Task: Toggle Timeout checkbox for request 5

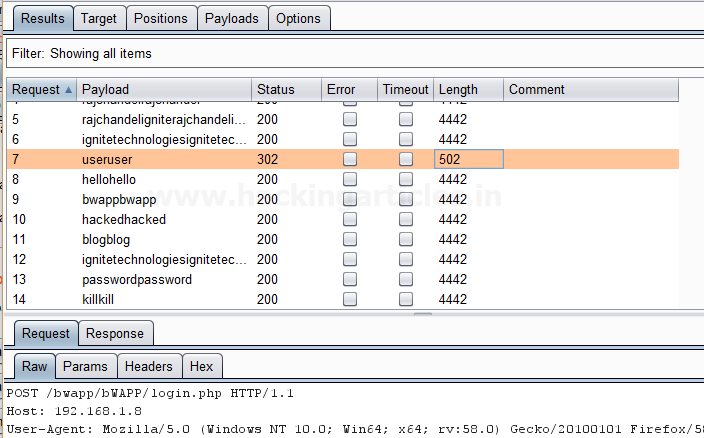Action: 406,119
